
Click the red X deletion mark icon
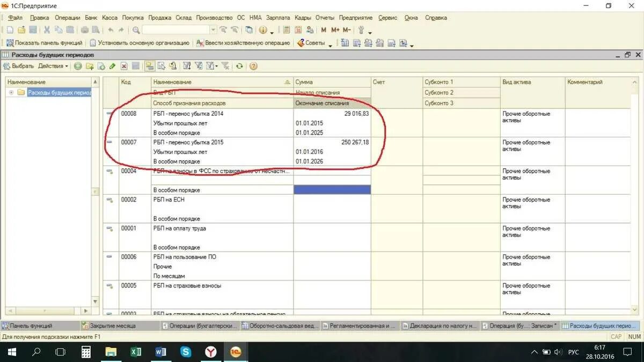pyautogui.click(x=124, y=66)
